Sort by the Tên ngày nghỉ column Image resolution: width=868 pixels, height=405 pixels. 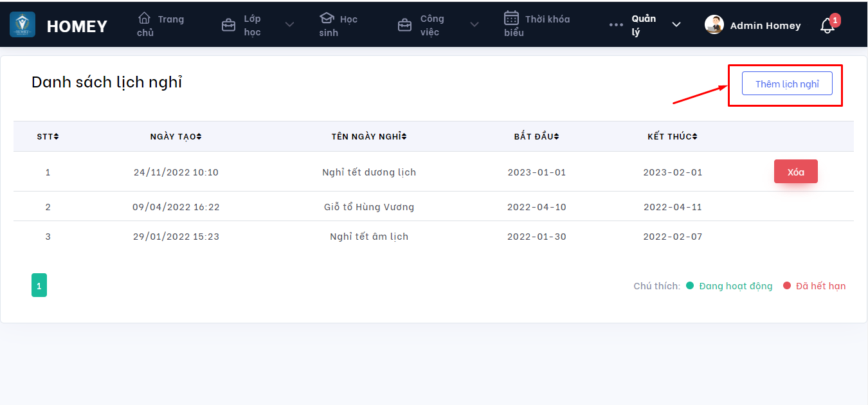[369, 136]
